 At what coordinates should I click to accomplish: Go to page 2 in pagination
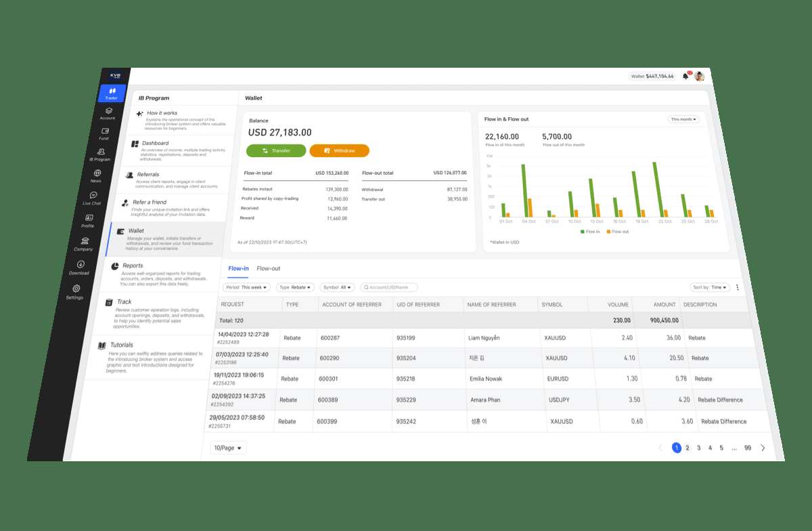[687, 448]
